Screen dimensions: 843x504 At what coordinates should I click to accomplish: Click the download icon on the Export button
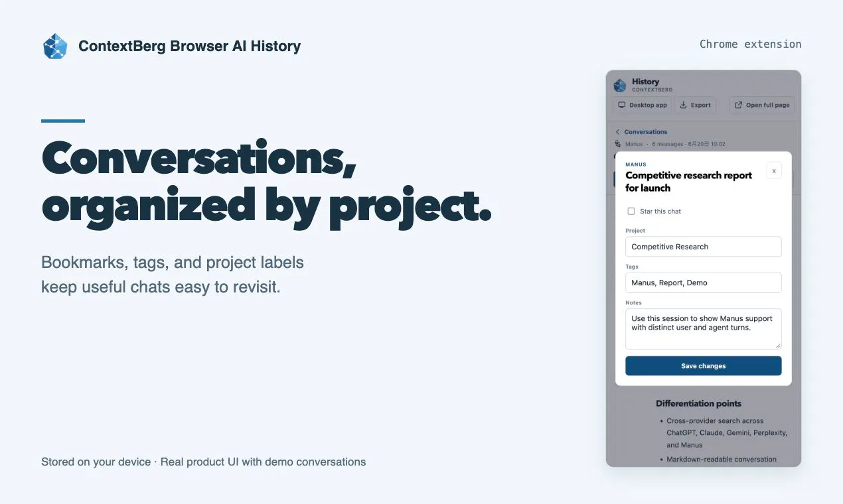tap(684, 105)
